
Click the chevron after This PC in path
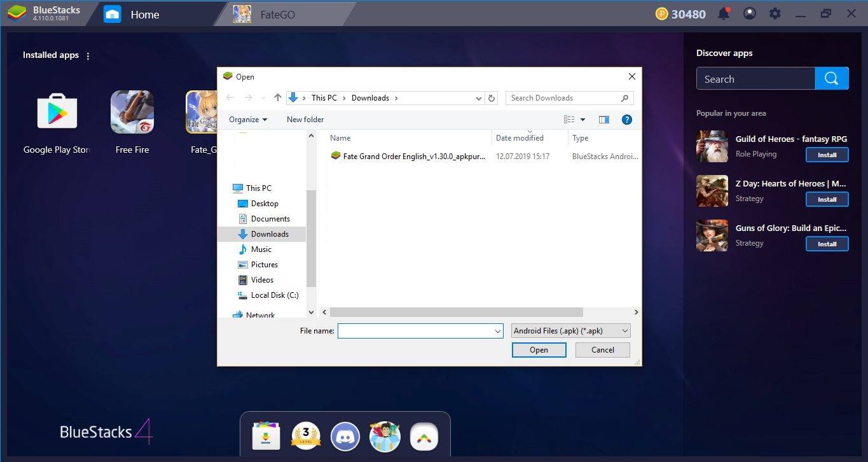tap(344, 98)
